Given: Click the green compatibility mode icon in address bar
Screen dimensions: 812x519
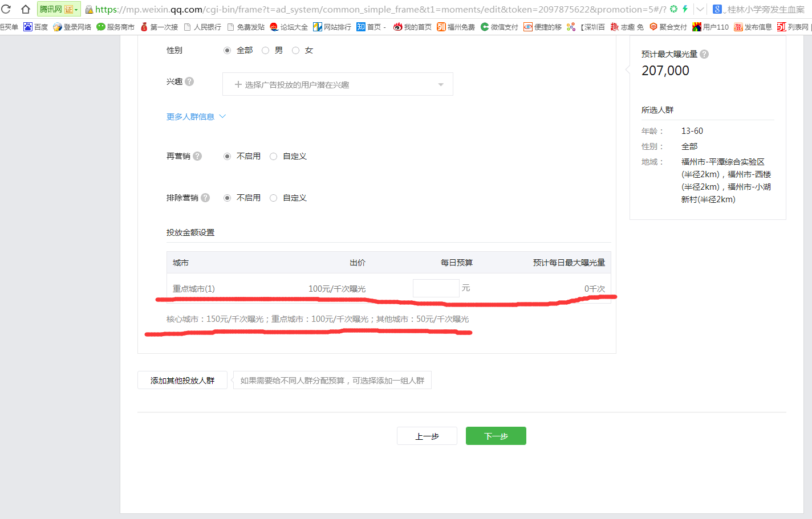Looking at the screenshot, I should click(673, 9).
